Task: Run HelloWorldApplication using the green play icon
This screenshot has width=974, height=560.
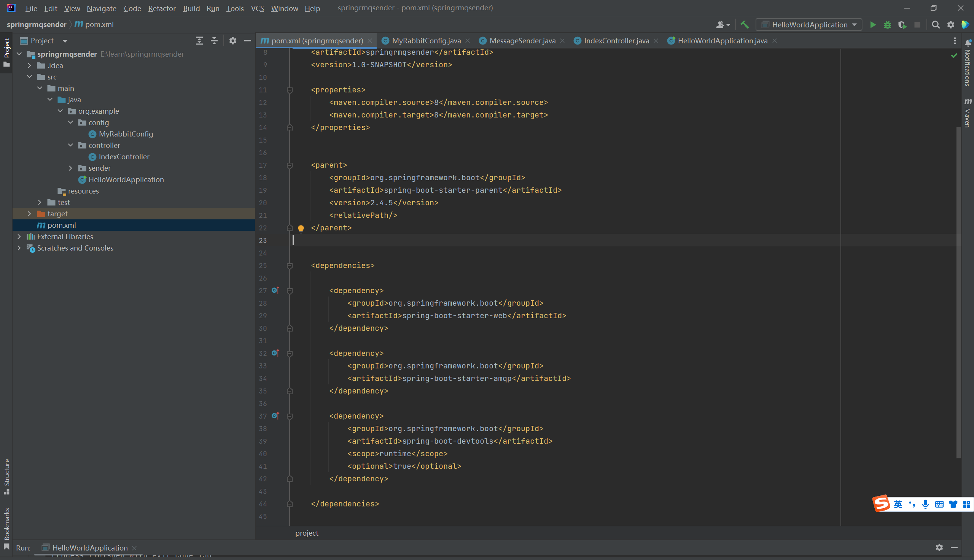Action: [x=873, y=24]
